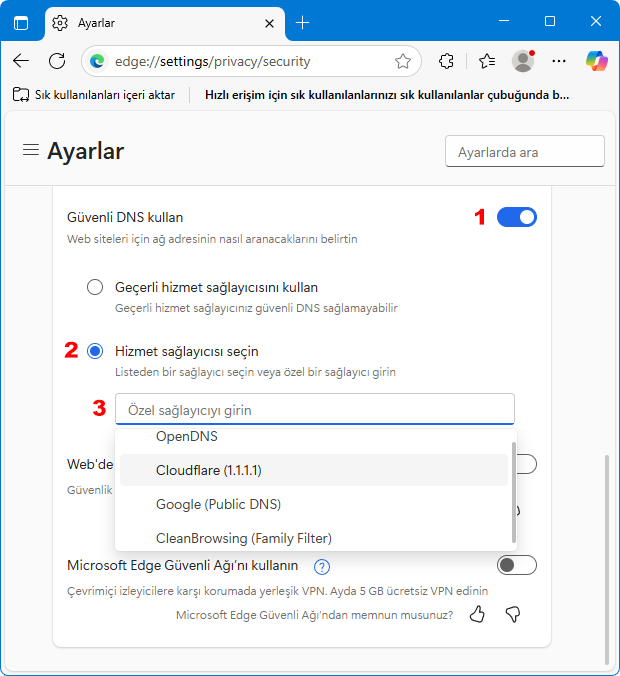Refresh the settings page
Screen dimensions: 620x676
click(57, 61)
